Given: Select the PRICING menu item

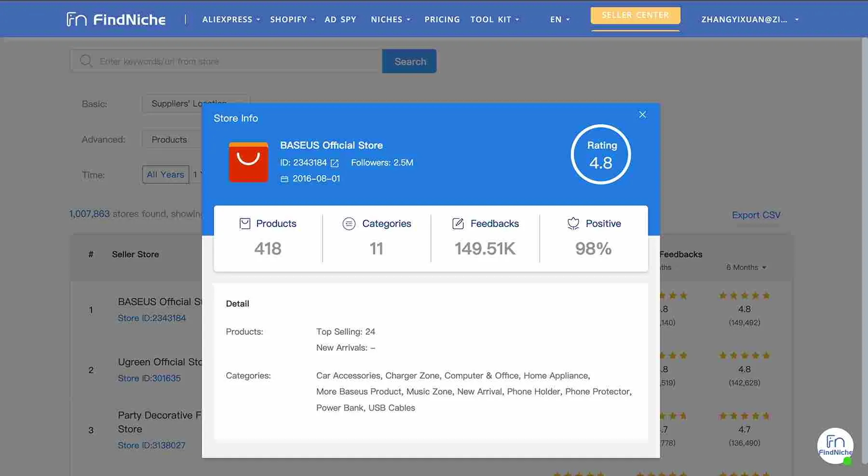Looking at the screenshot, I should [442, 19].
